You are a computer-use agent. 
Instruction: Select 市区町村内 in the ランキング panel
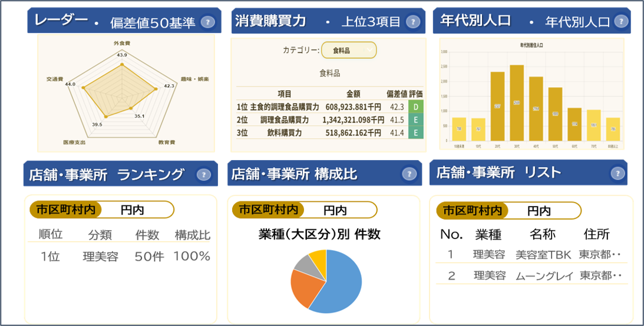(66, 209)
